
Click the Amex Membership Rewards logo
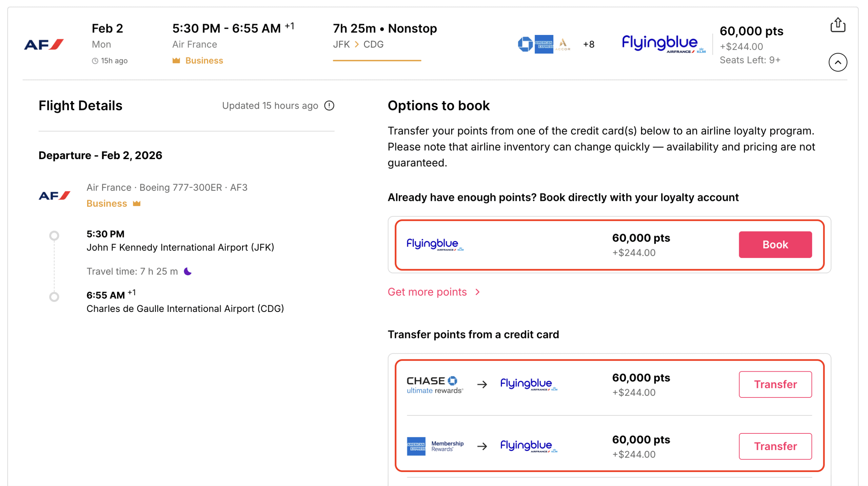pyautogui.click(x=435, y=446)
